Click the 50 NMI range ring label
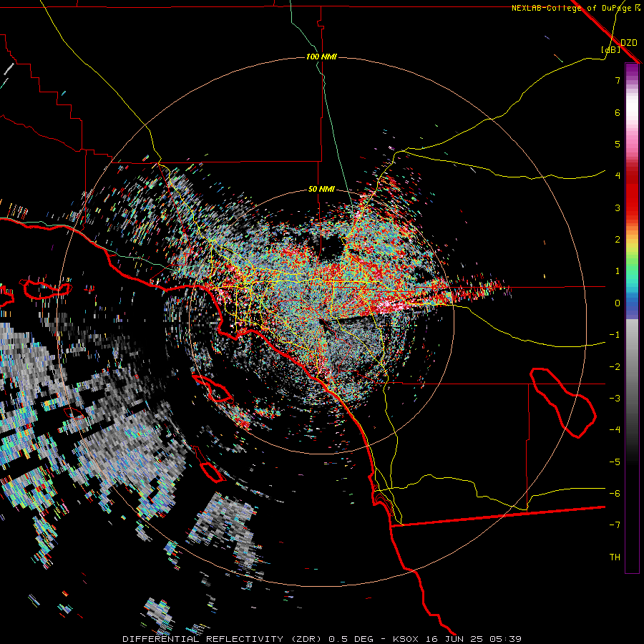This screenshot has width=644, height=644. pos(321,190)
